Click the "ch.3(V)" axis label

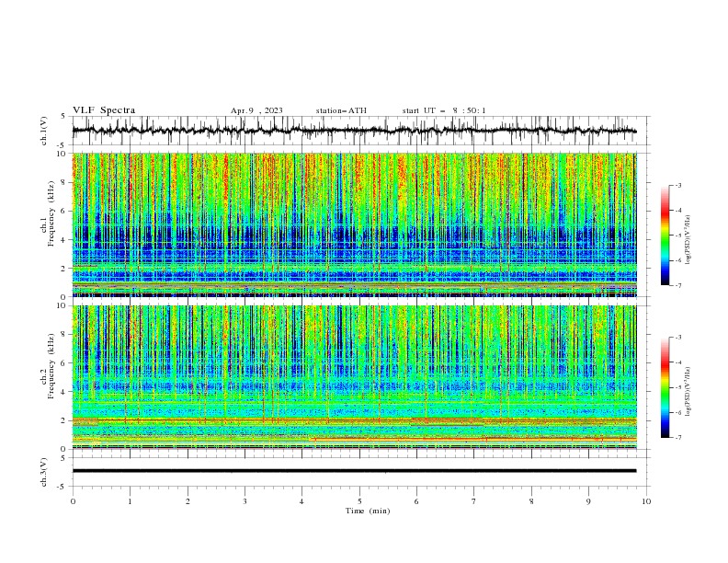(x=43, y=472)
